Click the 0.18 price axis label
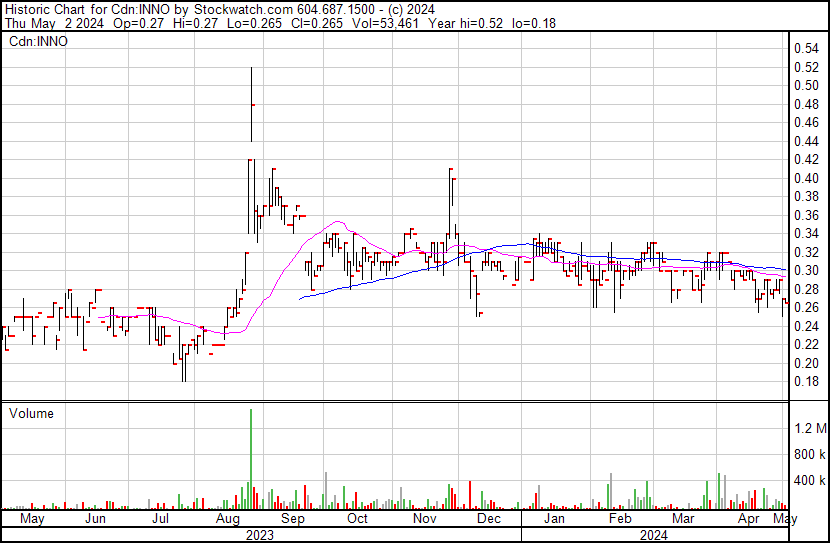The image size is (830, 543). point(806,382)
